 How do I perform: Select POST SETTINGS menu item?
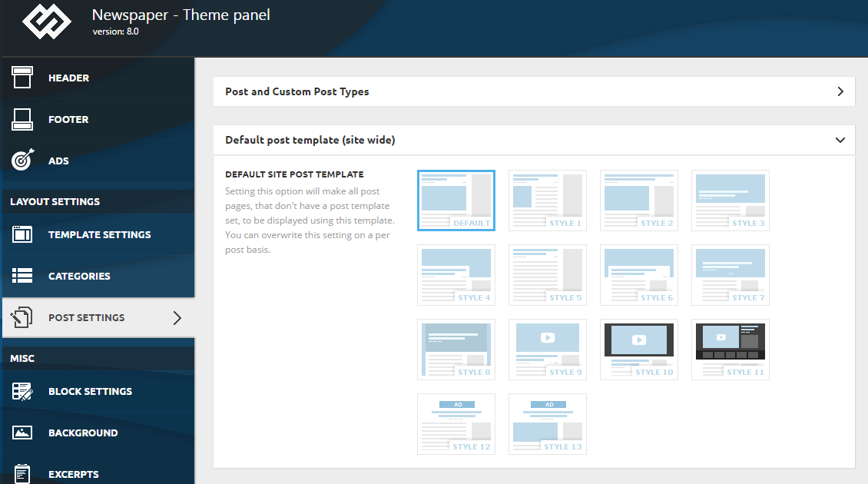point(98,318)
